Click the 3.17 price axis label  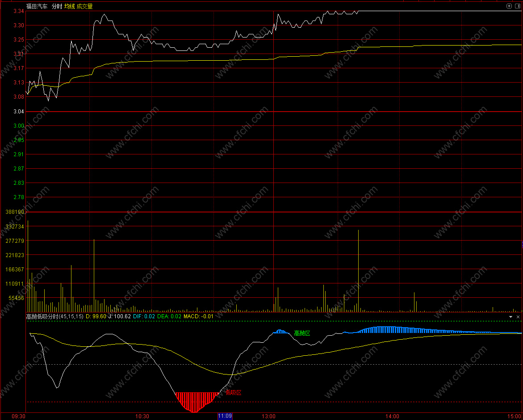coord(19,68)
